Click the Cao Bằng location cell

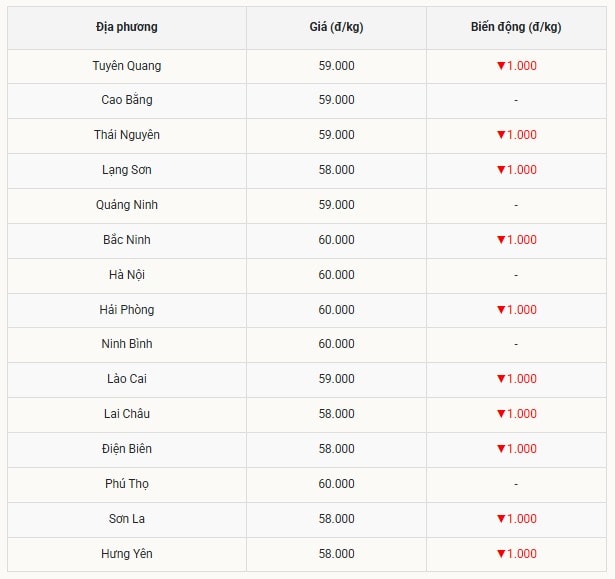click(x=127, y=100)
